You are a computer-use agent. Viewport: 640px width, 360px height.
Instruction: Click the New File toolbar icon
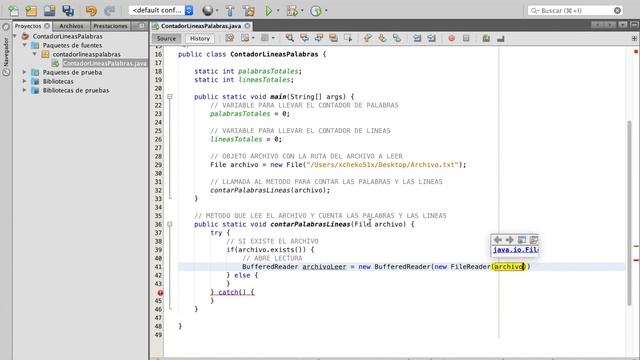click(x=13, y=11)
